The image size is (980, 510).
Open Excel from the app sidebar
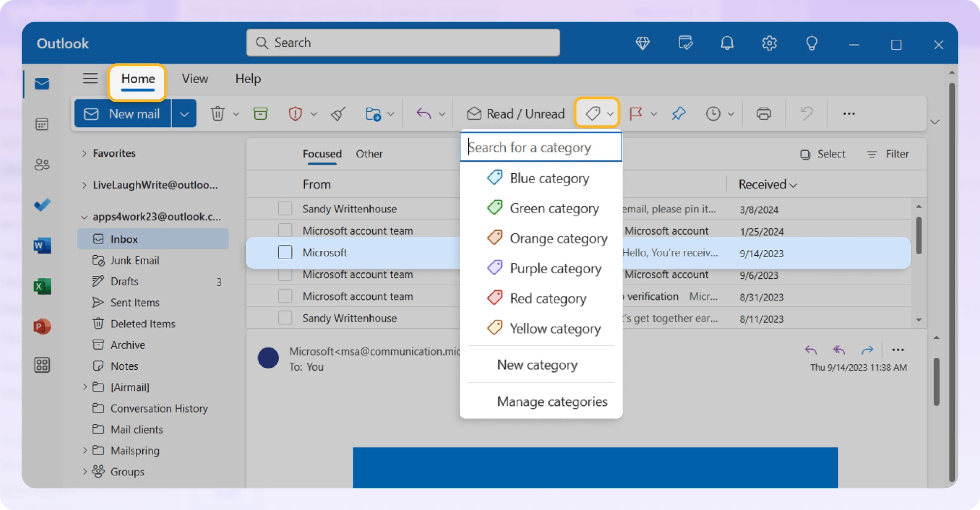click(x=42, y=286)
